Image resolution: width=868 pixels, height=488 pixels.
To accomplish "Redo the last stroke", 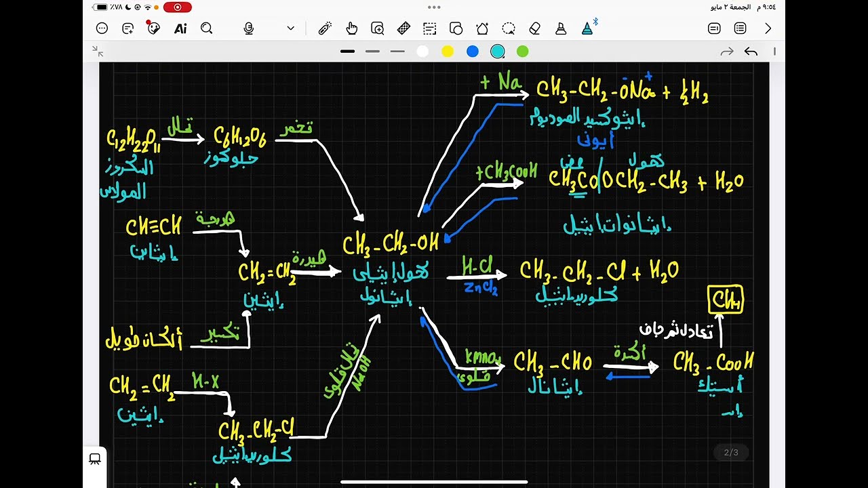I will (x=727, y=52).
